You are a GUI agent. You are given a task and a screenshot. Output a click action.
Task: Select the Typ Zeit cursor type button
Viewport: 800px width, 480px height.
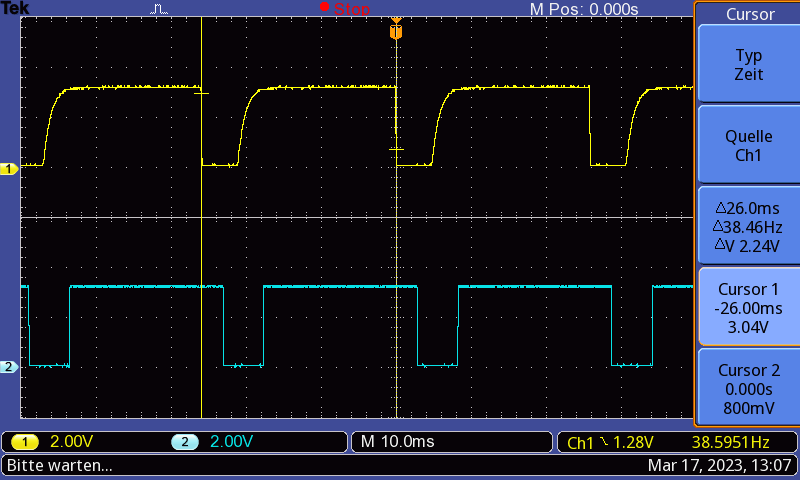pyautogui.click(x=748, y=64)
